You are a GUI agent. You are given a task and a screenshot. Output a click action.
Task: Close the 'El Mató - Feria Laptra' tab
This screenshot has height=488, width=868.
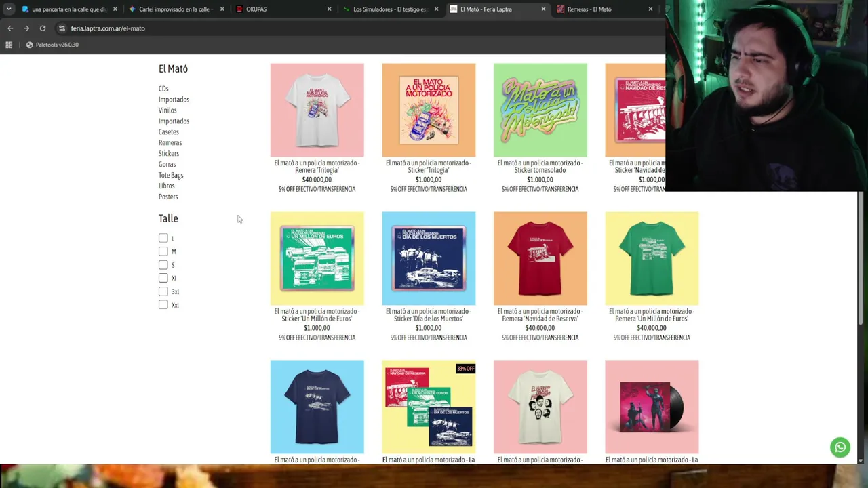click(543, 9)
